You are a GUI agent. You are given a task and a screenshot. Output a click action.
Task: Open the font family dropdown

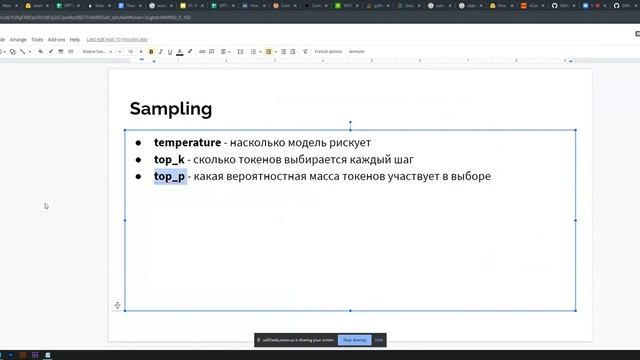point(97,52)
